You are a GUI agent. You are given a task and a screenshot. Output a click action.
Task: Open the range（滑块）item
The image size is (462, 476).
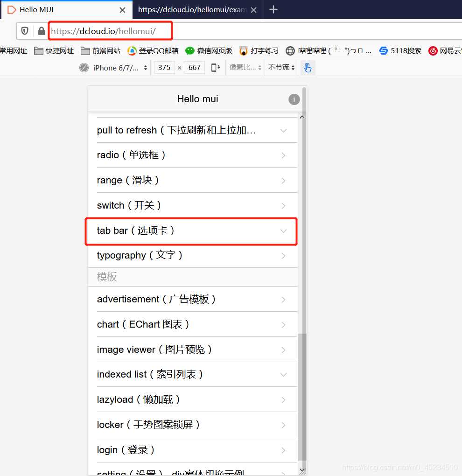[193, 180]
